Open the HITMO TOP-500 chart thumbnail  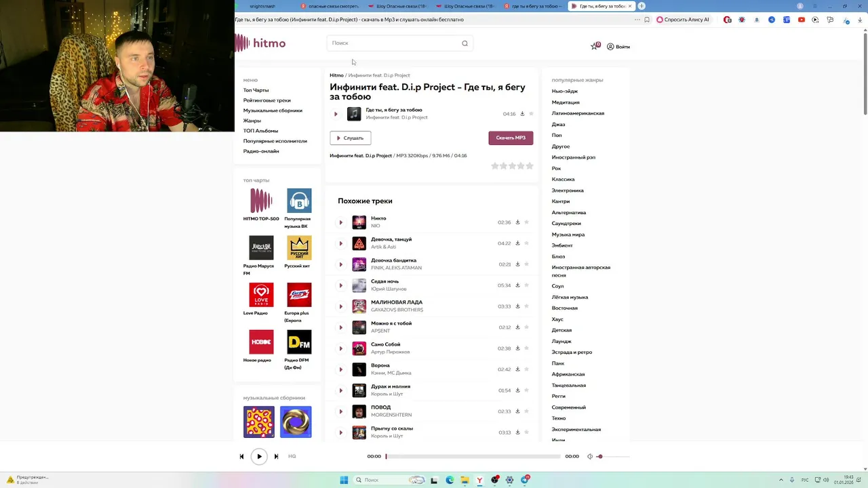pyautogui.click(x=261, y=201)
